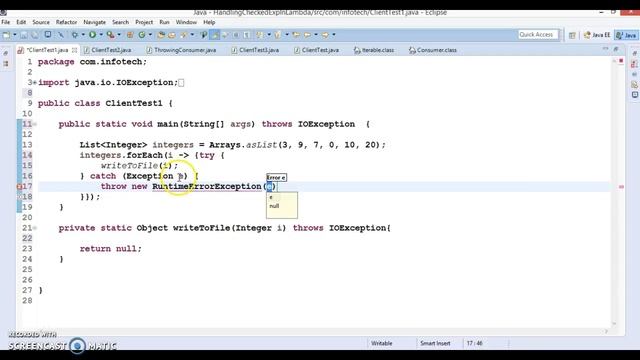
Task: Switch to the Iterable.class editor tab
Action: (374, 50)
